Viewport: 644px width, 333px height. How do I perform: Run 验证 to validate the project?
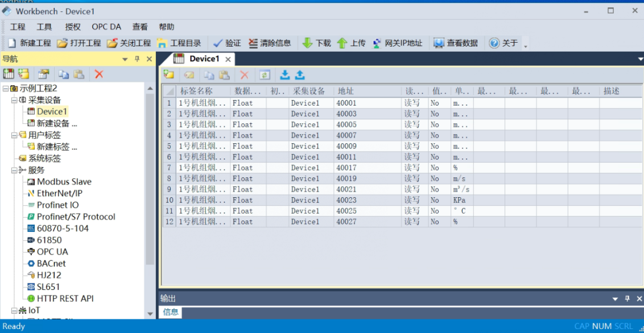227,43
